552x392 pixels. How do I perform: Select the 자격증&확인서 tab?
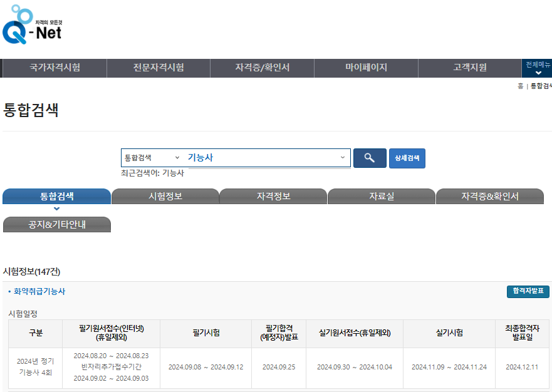click(490, 197)
